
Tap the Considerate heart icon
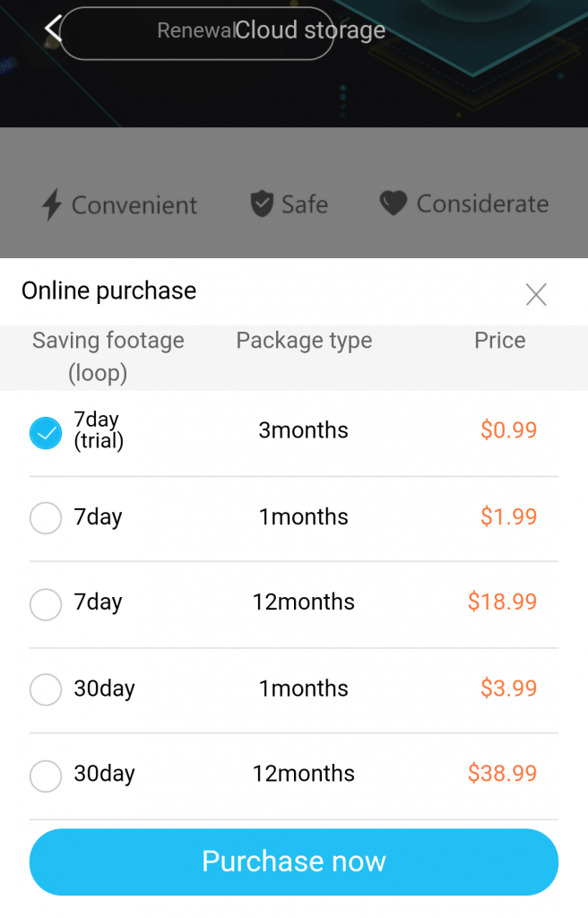pos(393,204)
